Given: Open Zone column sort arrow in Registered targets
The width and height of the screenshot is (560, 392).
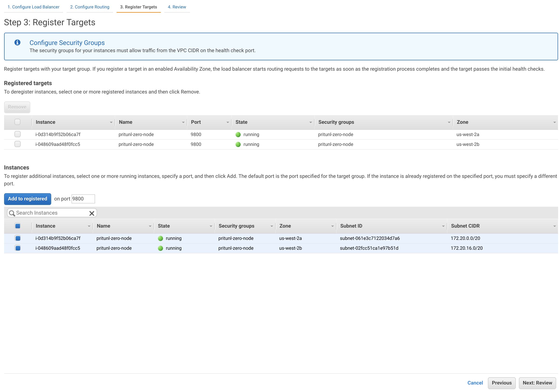Looking at the screenshot, I should click(554, 122).
